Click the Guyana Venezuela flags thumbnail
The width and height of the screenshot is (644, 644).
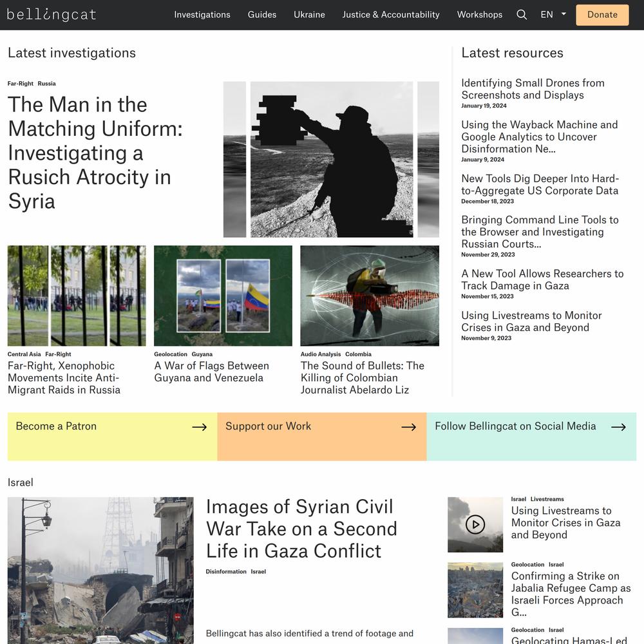223,296
